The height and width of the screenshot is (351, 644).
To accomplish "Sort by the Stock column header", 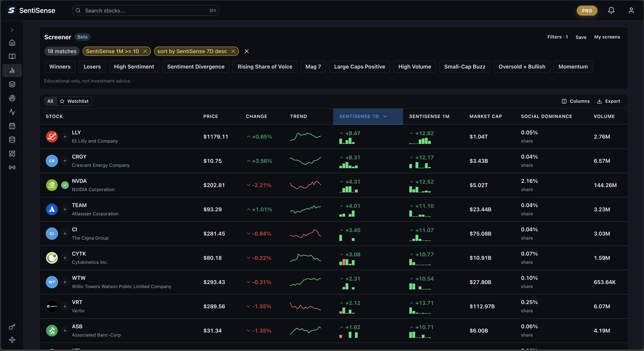I will click(54, 117).
